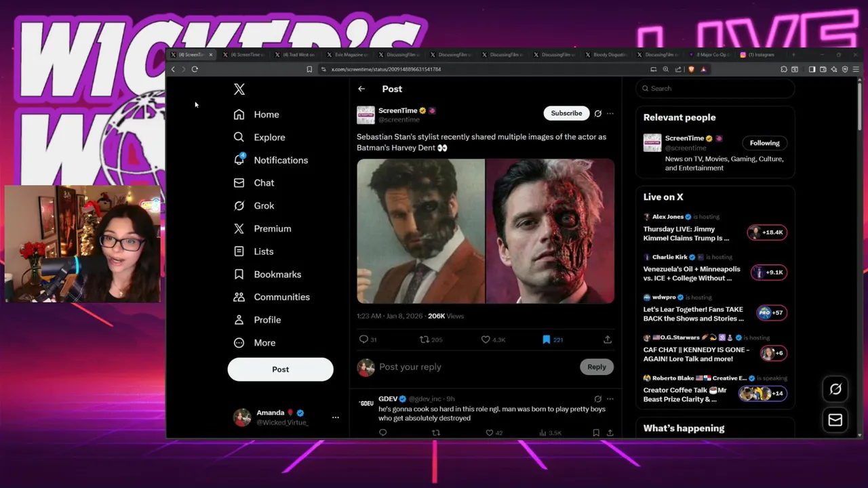Click the X logo in the sidebar
Screen dimensions: 868x488
point(239,89)
